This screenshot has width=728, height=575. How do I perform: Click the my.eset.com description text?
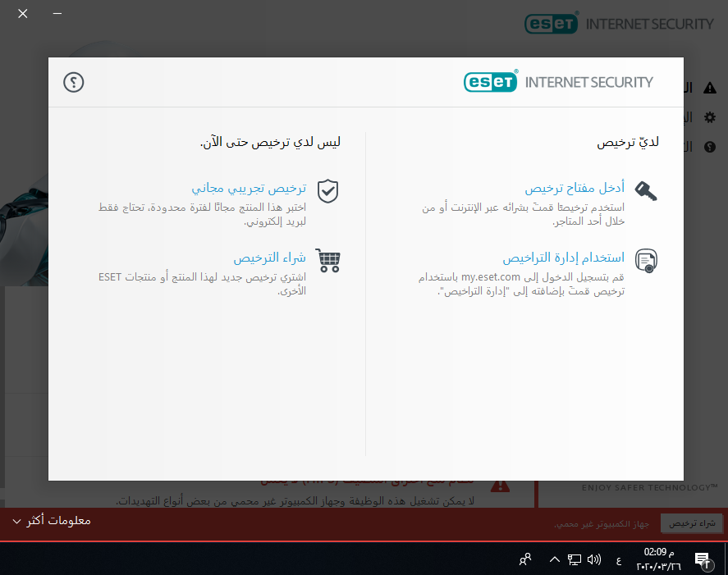click(x=521, y=284)
